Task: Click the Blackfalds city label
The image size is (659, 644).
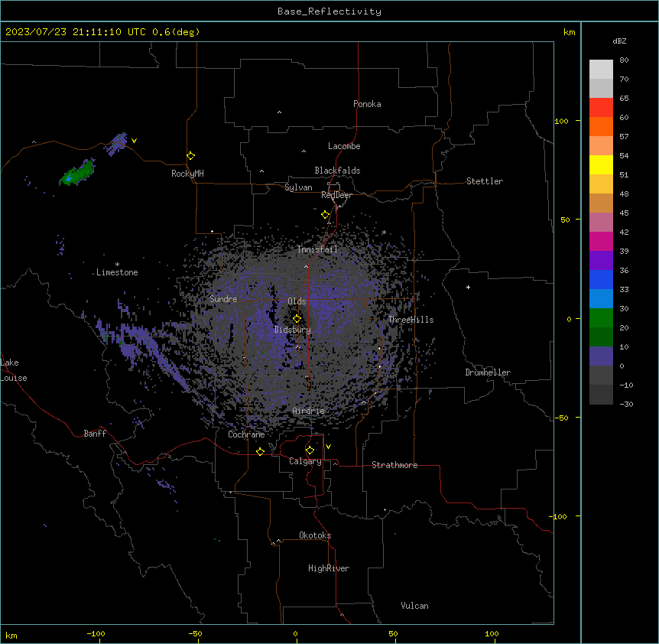Action: 337,171
